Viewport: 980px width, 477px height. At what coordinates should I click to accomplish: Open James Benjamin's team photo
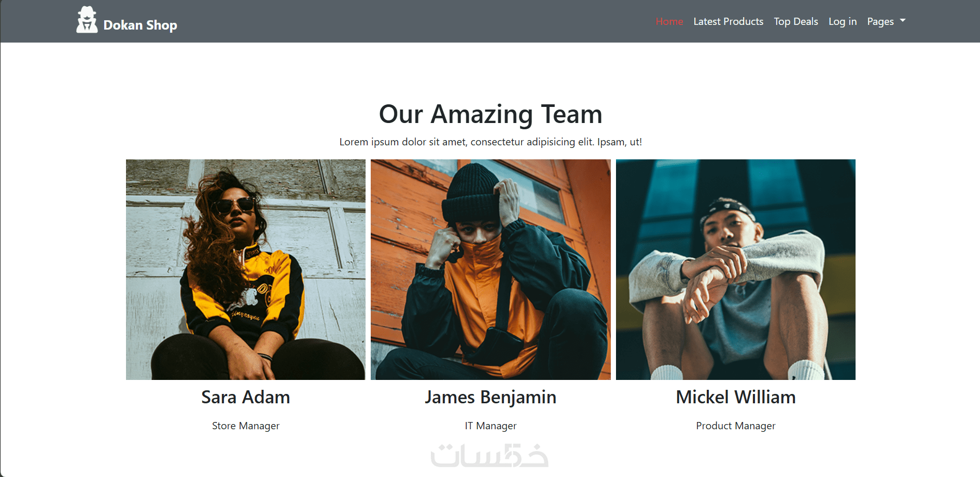click(491, 269)
